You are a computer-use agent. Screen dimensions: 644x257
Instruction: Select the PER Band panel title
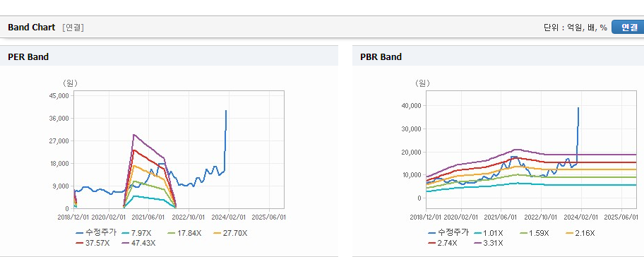pos(28,56)
